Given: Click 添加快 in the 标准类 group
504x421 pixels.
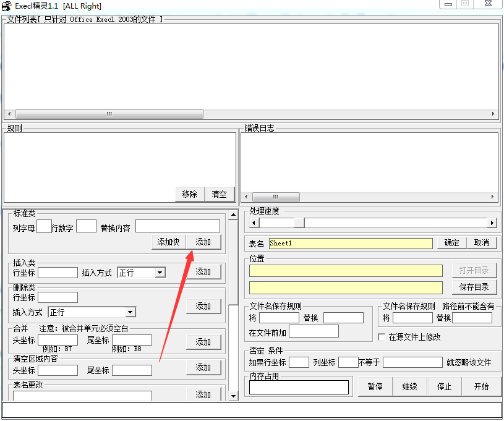Looking at the screenshot, I should click(x=168, y=242).
